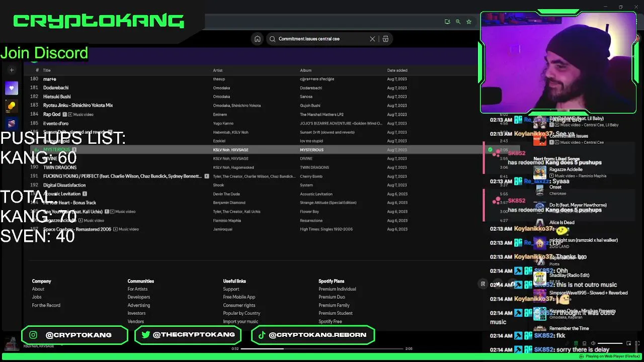Open the miniplayer icon in player bar
The image size is (644, 362).
point(628,343)
